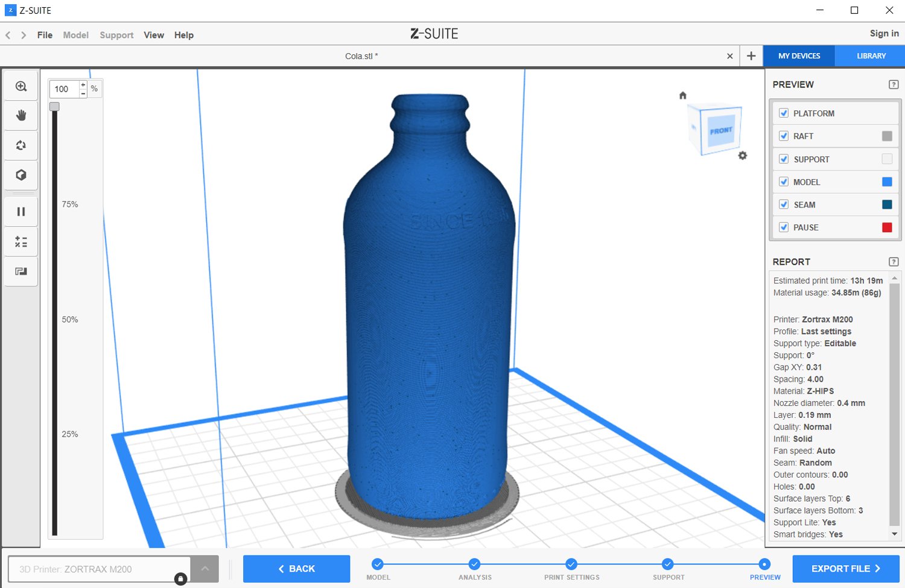Select the zoom magnifier tool
The height and width of the screenshot is (588, 905).
pos(21,86)
